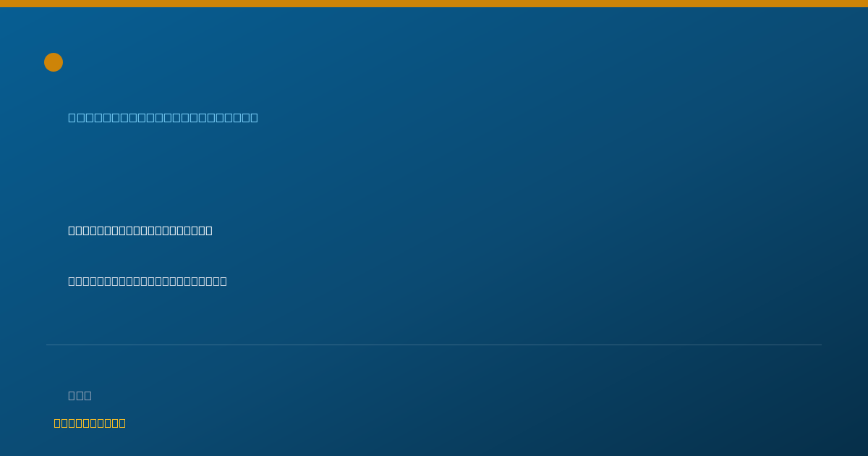
Task: Click the orange circle icon
Action: pyautogui.click(x=54, y=62)
